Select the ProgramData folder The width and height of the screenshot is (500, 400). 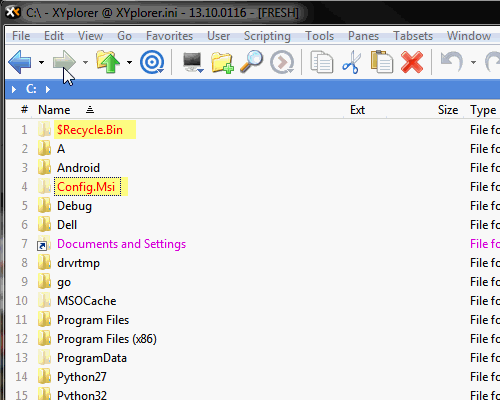[x=92, y=358]
